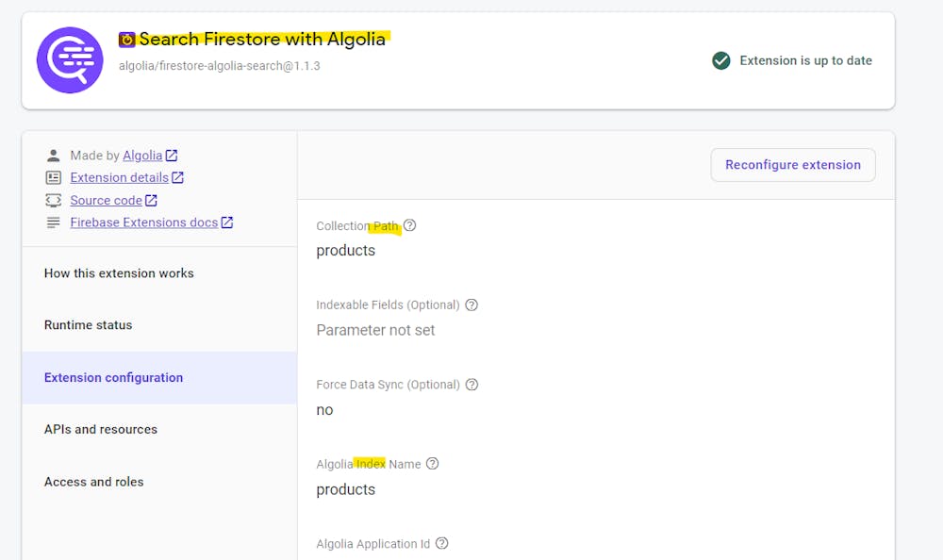943x560 pixels.
Task: Open the Algolia Index Name help icon
Action: (433, 463)
